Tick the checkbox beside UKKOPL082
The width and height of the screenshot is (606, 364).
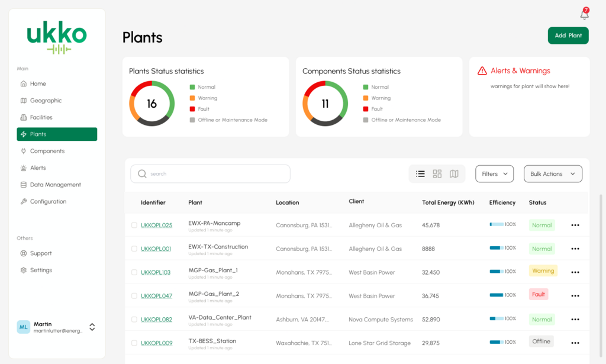(134, 320)
